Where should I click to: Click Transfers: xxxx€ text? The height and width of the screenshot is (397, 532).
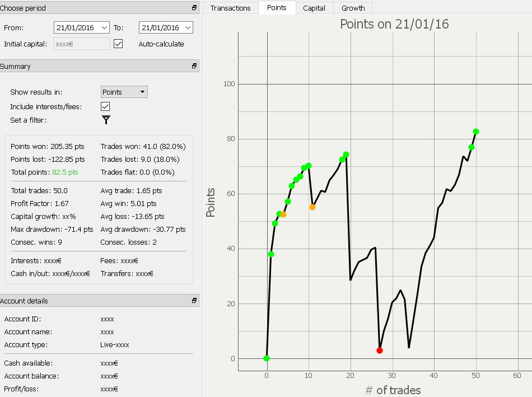click(x=127, y=273)
